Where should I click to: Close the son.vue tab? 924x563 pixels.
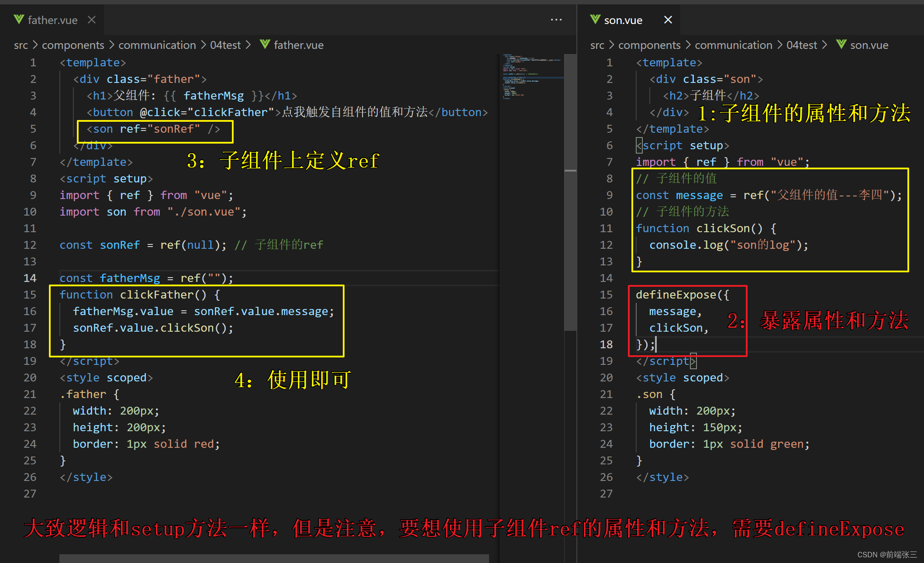click(x=668, y=20)
